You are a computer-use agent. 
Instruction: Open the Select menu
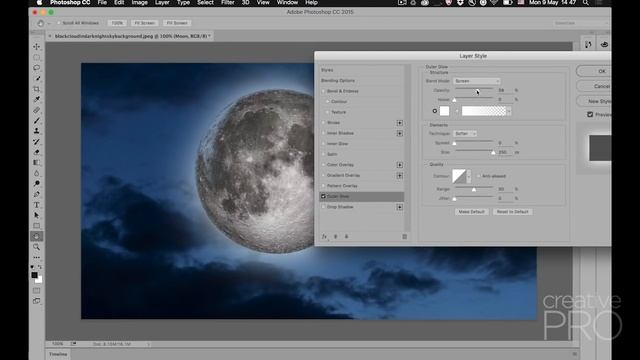(205, 2)
